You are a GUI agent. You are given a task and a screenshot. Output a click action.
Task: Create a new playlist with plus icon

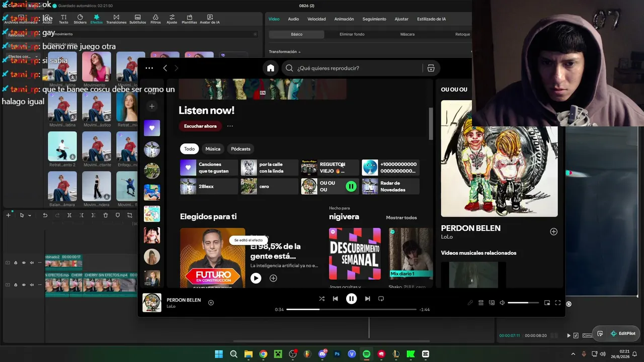[152, 106]
